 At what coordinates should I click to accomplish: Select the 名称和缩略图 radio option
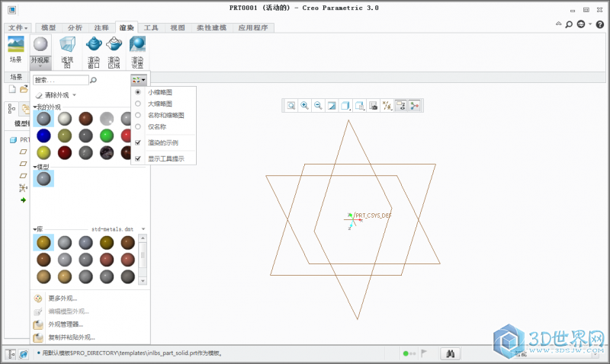pos(138,116)
